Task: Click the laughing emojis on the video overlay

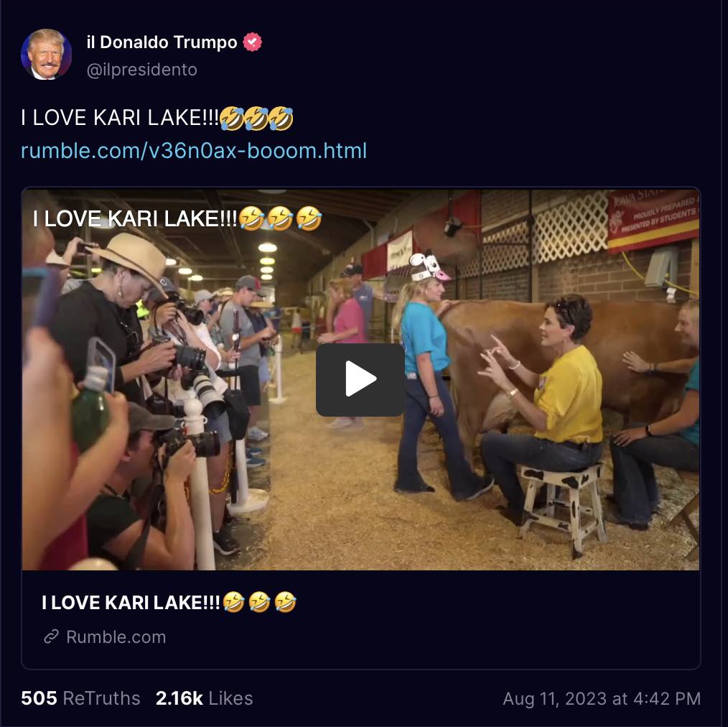Action: (280, 219)
